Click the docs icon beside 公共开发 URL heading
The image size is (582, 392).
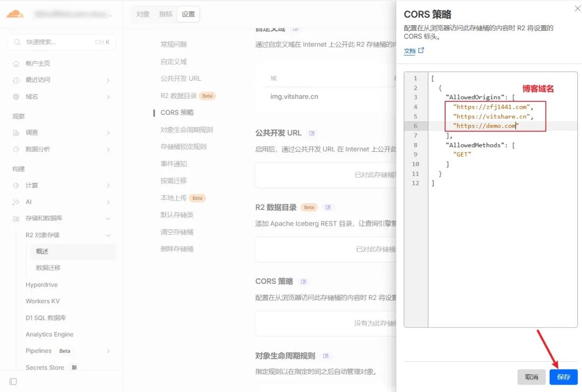point(312,133)
